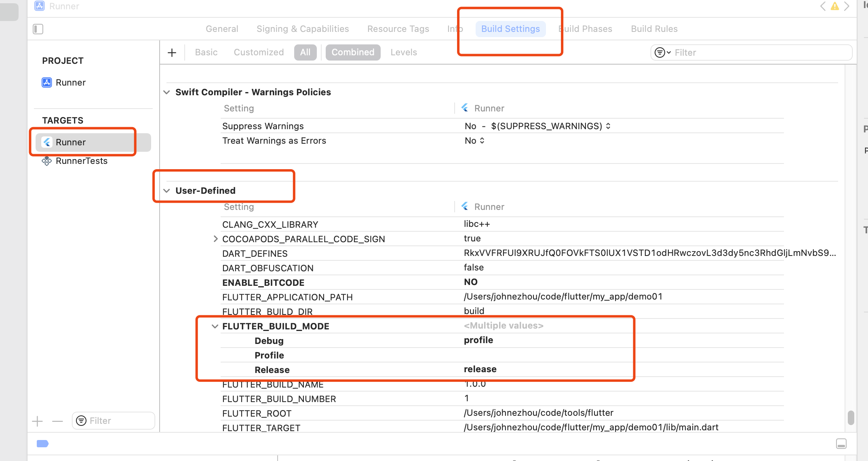Select the RunnerTests target
Image resolution: width=868 pixels, height=461 pixels.
coord(75,161)
